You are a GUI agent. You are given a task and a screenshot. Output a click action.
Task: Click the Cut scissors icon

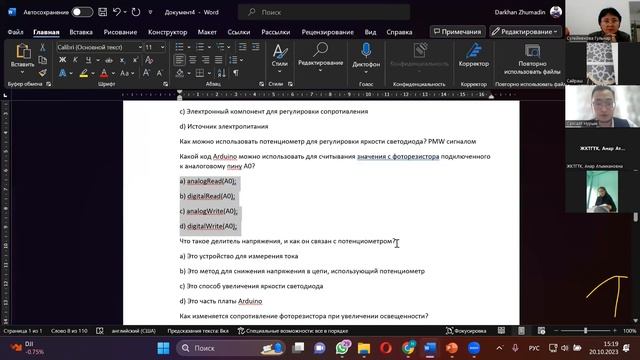[42, 47]
